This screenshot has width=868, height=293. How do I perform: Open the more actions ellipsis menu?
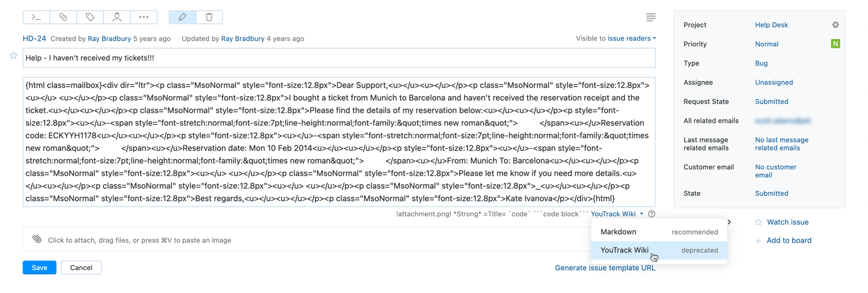click(x=144, y=17)
